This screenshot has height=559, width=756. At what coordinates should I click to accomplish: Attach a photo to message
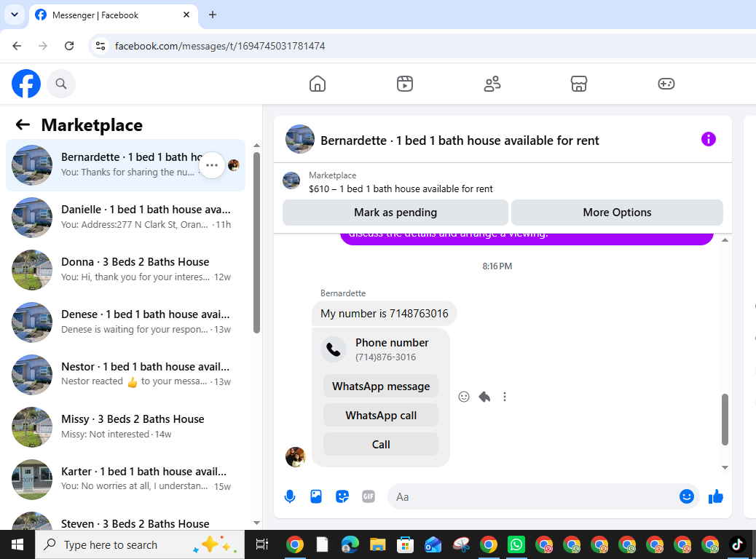(x=316, y=496)
